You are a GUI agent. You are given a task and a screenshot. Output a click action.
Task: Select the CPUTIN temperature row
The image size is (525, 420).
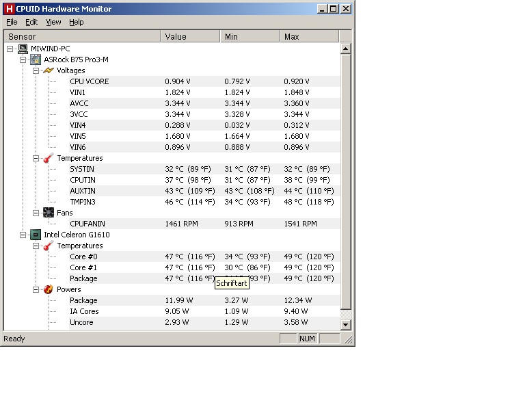coord(204,180)
